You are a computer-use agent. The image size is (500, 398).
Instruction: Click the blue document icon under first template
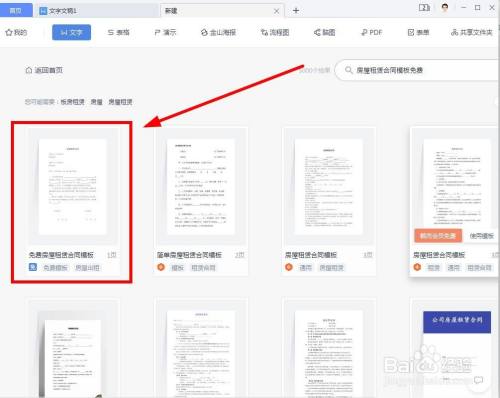tap(33, 267)
